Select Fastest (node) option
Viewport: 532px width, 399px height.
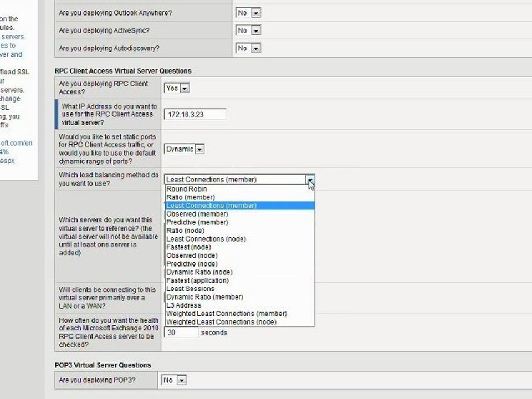pos(240,247)
